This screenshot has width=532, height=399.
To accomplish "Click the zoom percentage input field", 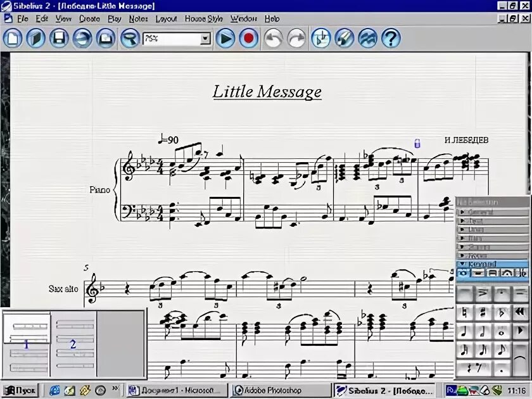I will (172, 39).
